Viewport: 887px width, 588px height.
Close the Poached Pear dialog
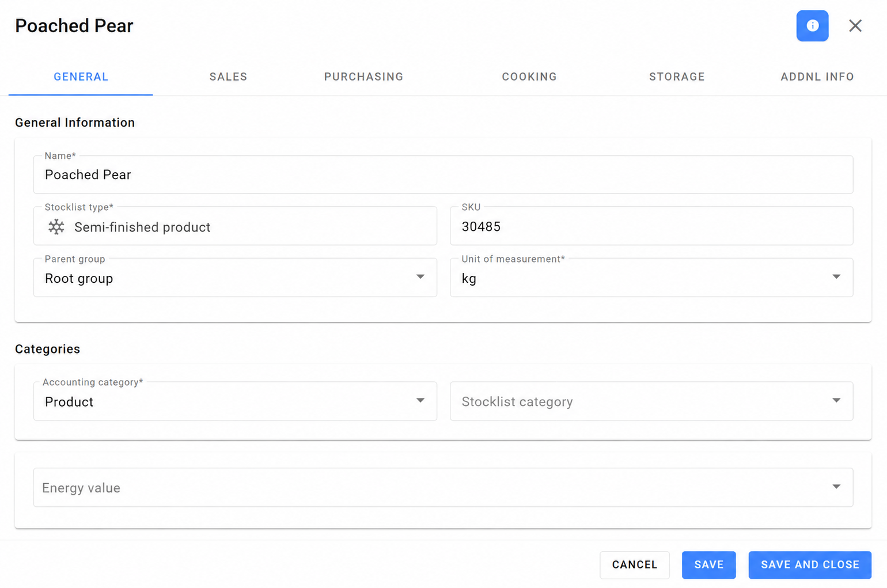[855, 26]
